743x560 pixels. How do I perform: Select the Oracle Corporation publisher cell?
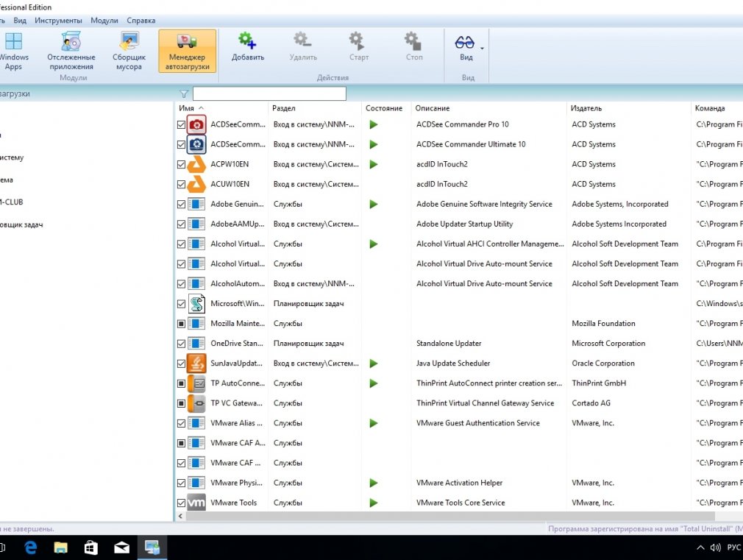[x=602, y=364]
